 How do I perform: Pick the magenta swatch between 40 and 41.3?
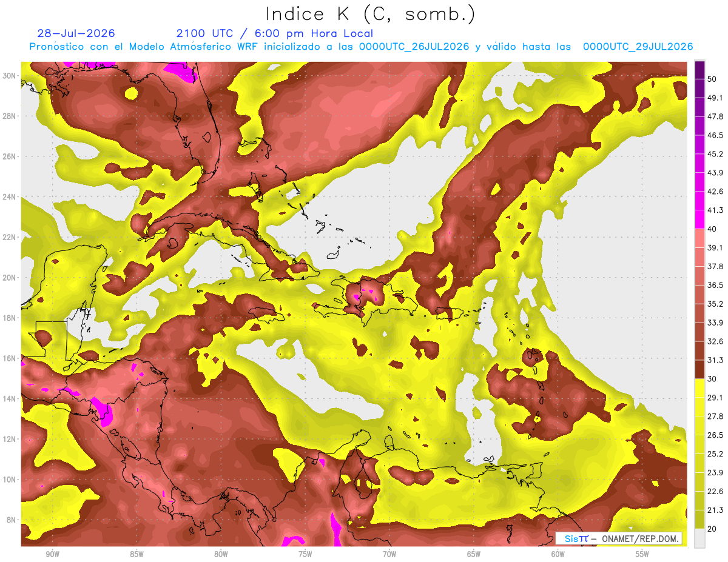tap(699, 219)
